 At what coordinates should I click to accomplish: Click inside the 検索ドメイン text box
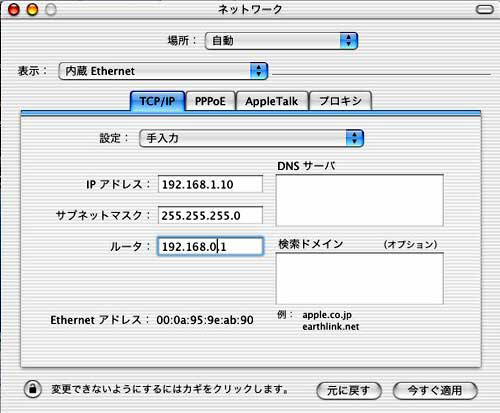[360, 278]
